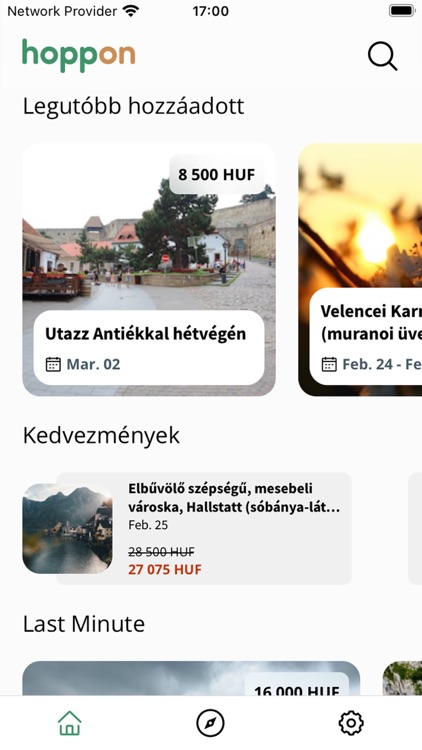422x750 pixels.
Task: Click calendar icon beside Feb. 24
Action: click(329, 364)
